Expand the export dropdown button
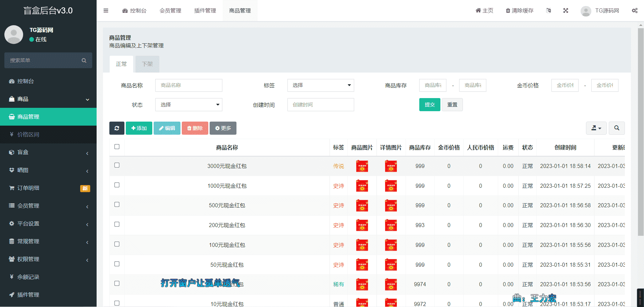This screenshot has width=644, height=307. click(x=596, y=128)
